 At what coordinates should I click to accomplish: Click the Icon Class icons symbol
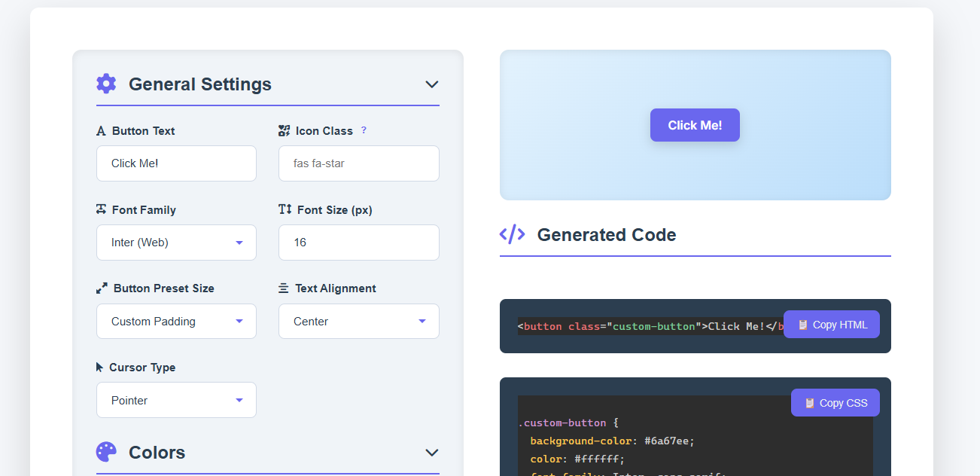[284, 131]
